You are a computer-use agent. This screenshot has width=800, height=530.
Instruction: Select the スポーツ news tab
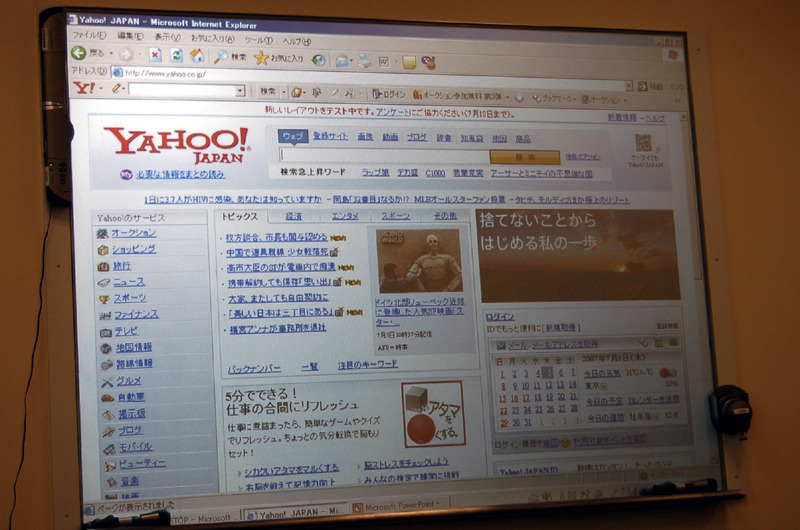coord(395,216)
